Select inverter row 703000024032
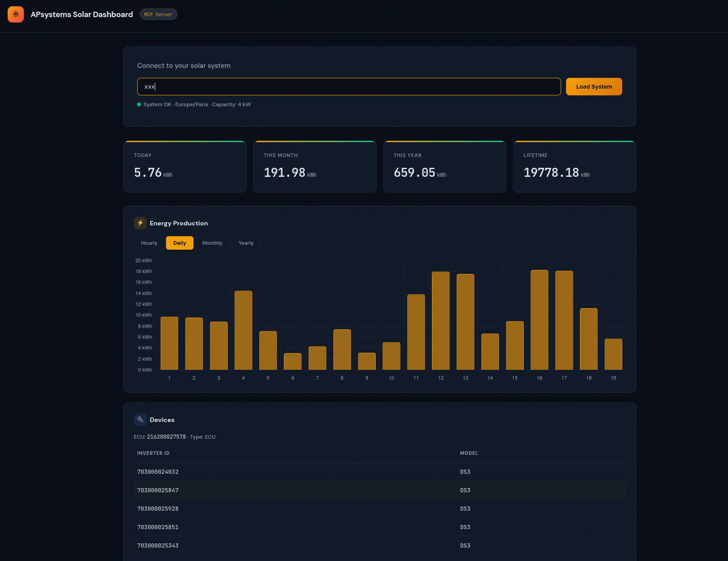 tap(380, 472)
